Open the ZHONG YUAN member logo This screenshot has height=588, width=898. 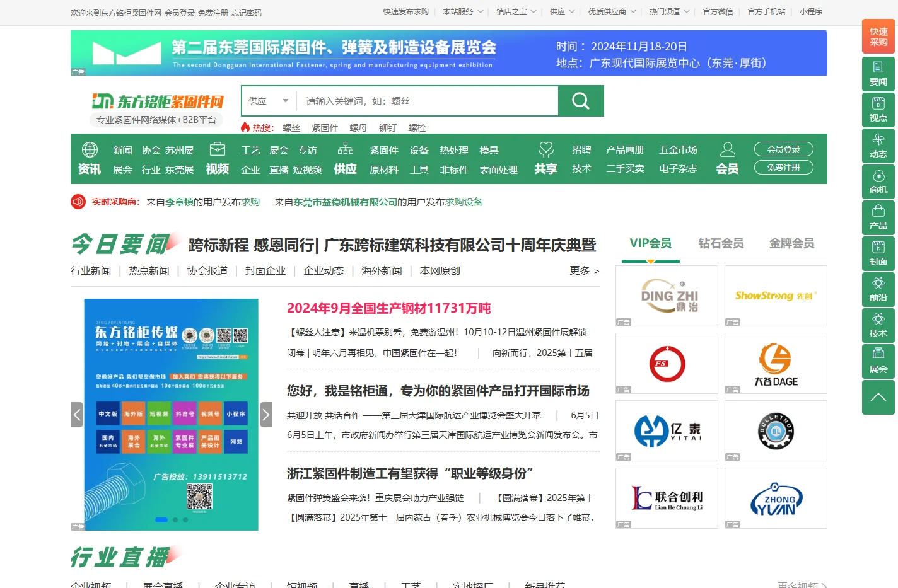(x=776, y=498)
